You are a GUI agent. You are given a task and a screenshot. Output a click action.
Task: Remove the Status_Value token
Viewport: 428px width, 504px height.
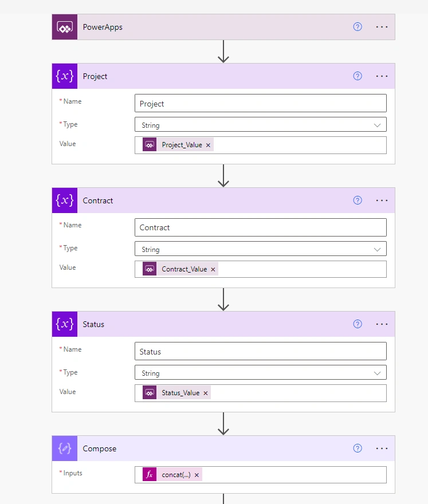pyautogui.click(x=206, y=393)
